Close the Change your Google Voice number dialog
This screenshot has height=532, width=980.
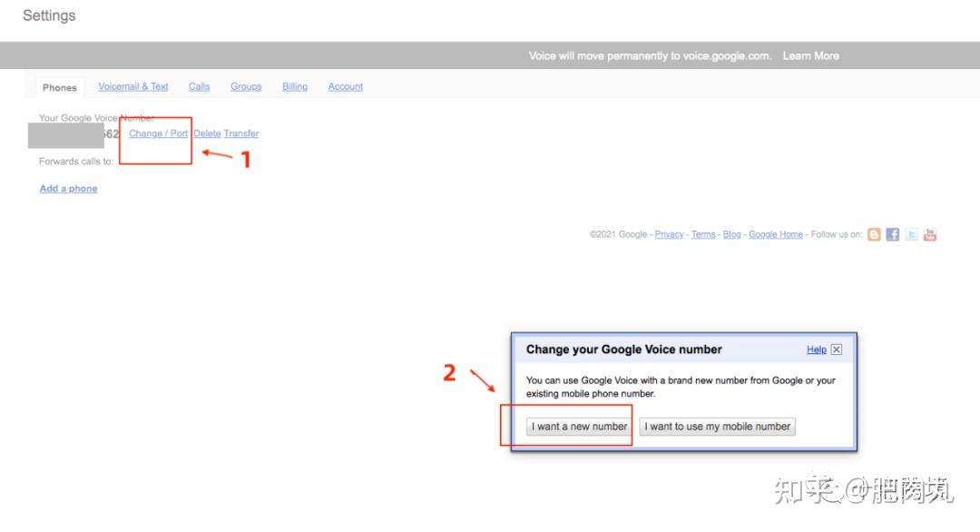837,350
